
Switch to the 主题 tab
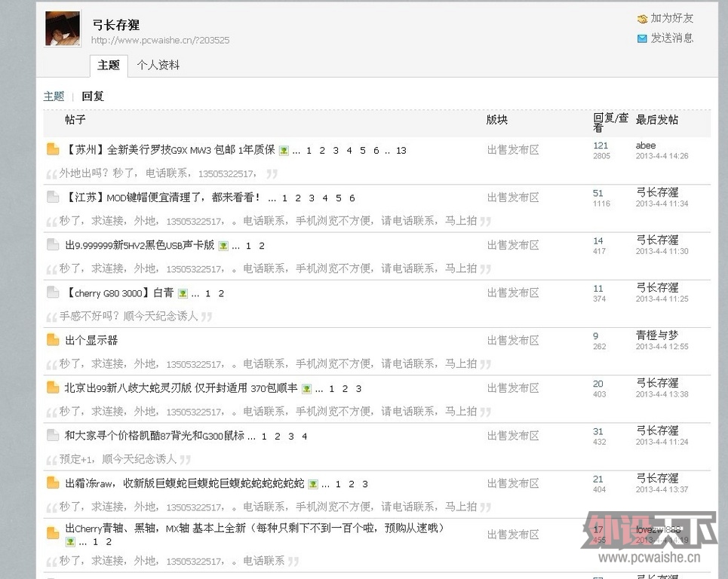pos(109,65)
